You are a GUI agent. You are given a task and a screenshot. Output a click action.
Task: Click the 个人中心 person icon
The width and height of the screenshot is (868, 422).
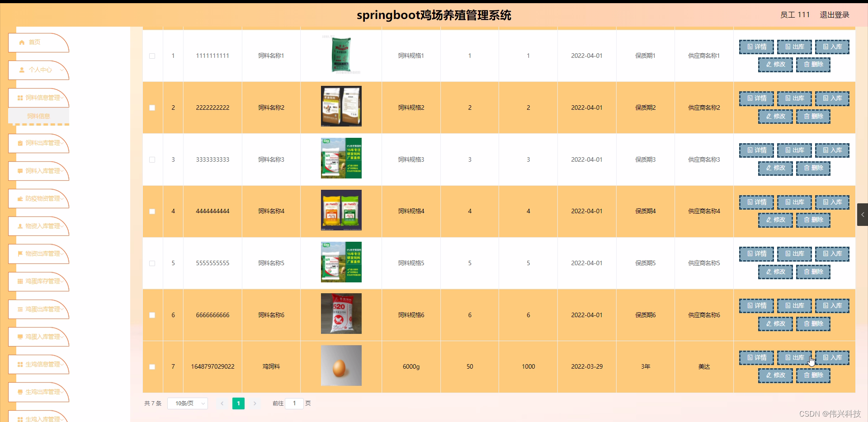[x=21, y=70]
